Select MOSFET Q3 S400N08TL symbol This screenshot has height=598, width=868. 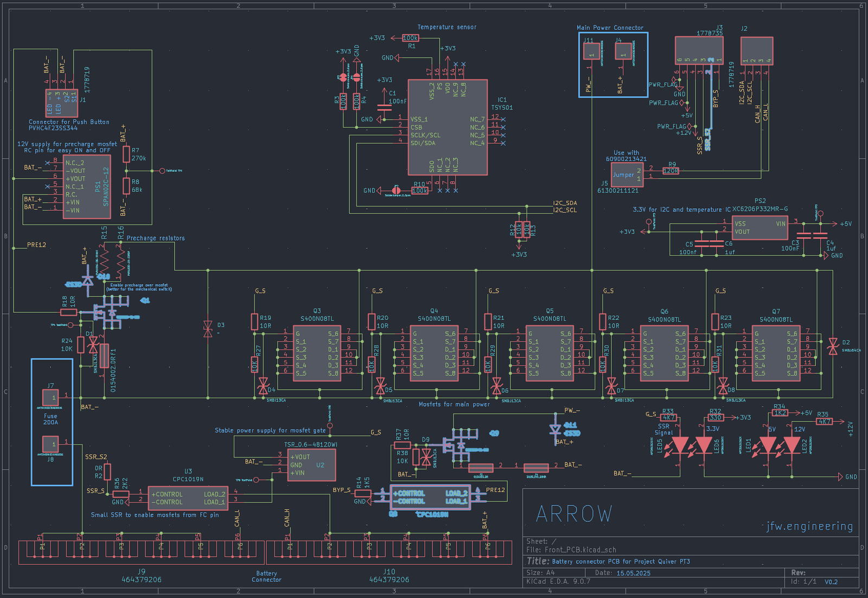(x=317, y=353)
